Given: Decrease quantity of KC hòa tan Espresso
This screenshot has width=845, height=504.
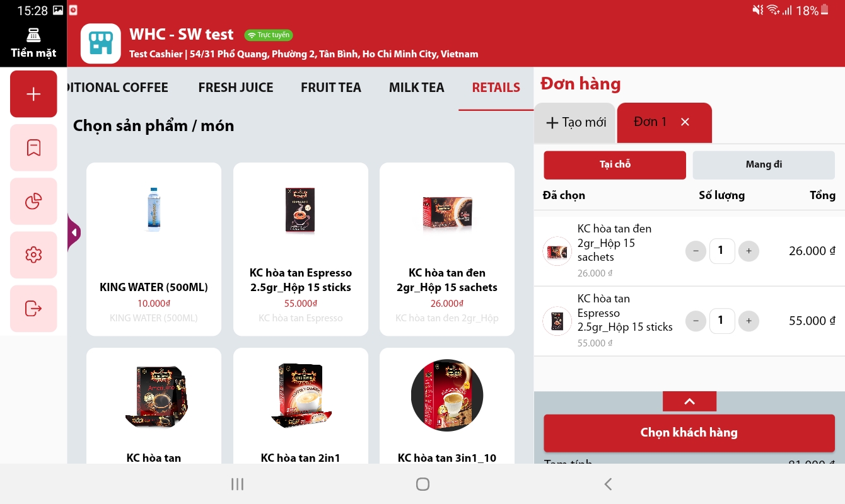Looking at the screenshot, I should [x=696, y=321].
